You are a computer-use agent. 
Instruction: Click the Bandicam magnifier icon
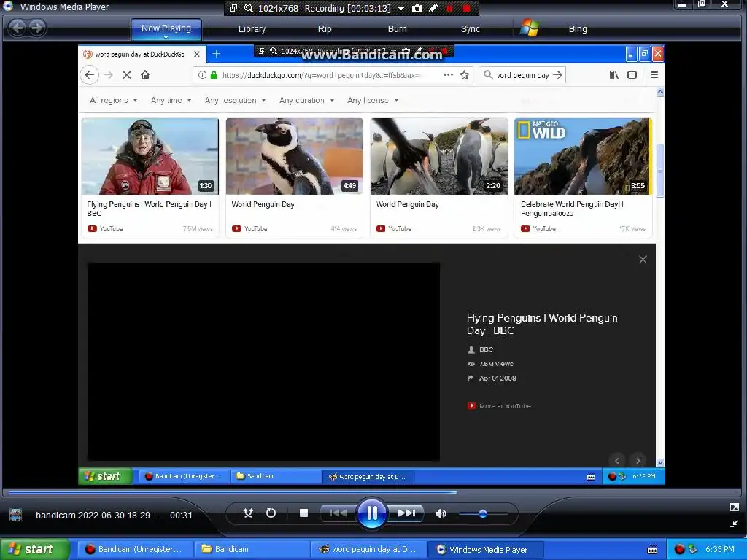pos(248,8)
